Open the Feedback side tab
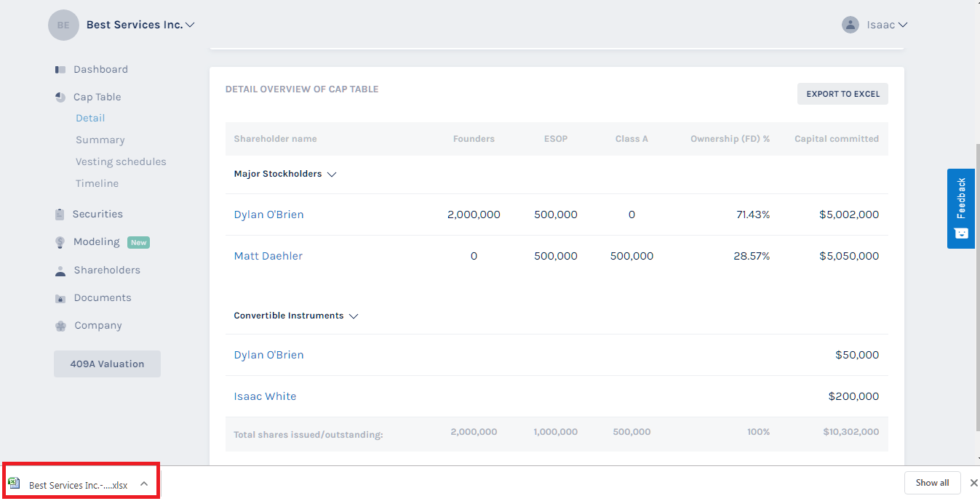The image size is (980, 501). 960,209
